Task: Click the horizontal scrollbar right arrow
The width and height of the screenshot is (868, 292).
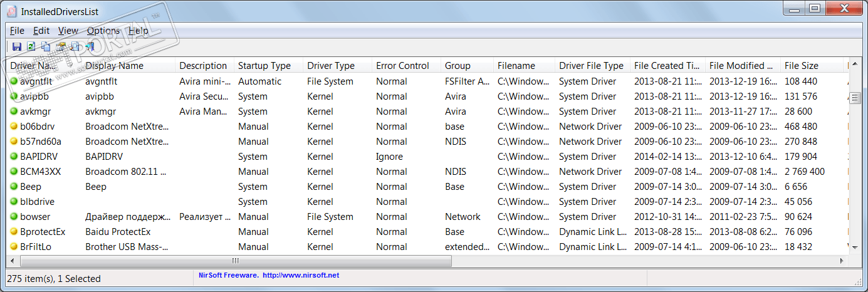Action: [841, 261]
